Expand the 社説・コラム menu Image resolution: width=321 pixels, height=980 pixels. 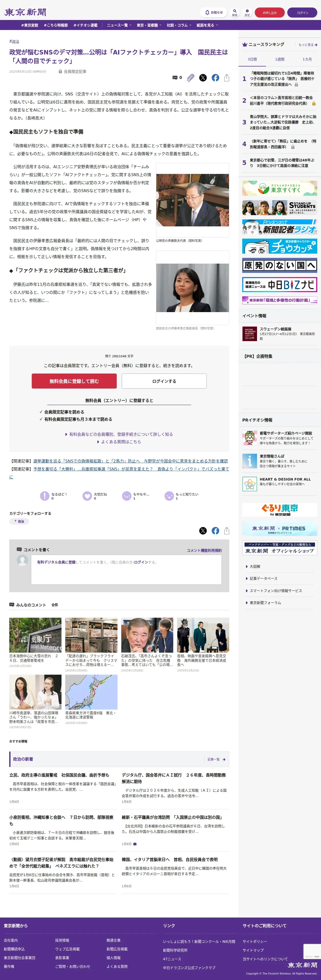click(x=179, y=25)
